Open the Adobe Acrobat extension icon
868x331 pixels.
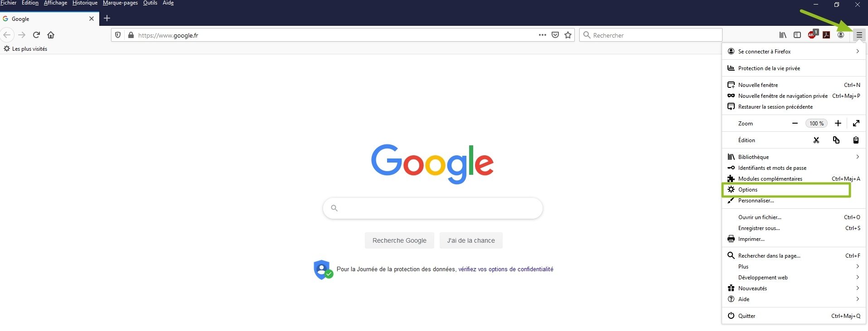point(826,35)
